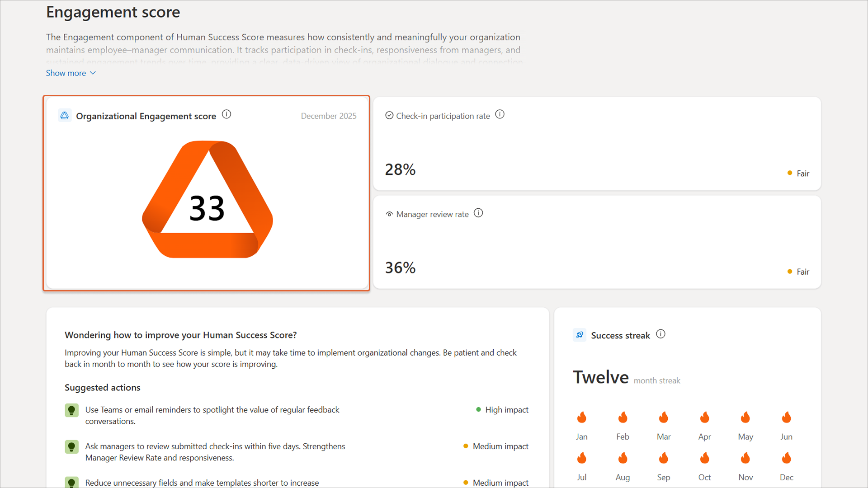Click info icon beside Organizational Engagement score
The height and width of the screenshot is (488, 868).
pyautogui.click(x=226, y=115)
